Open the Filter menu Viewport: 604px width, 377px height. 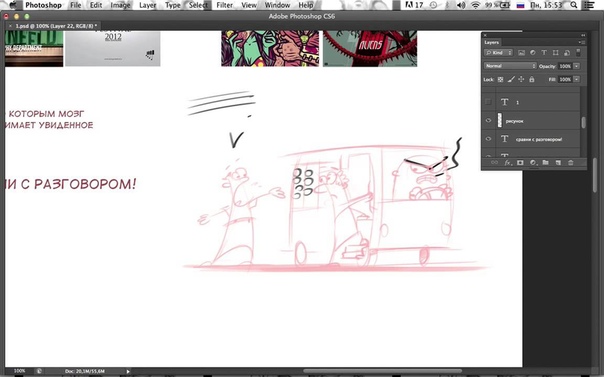(x=225, y=5)
